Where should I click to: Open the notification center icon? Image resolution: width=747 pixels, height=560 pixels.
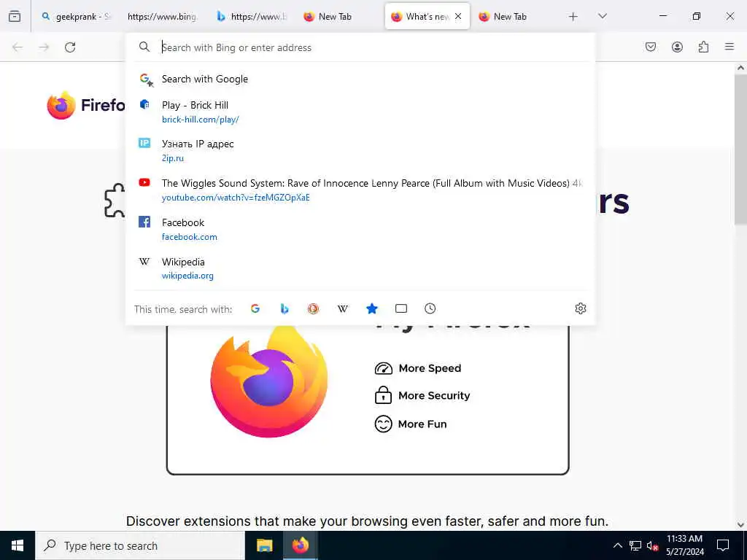pyautogui.click(x=723, y=545)
